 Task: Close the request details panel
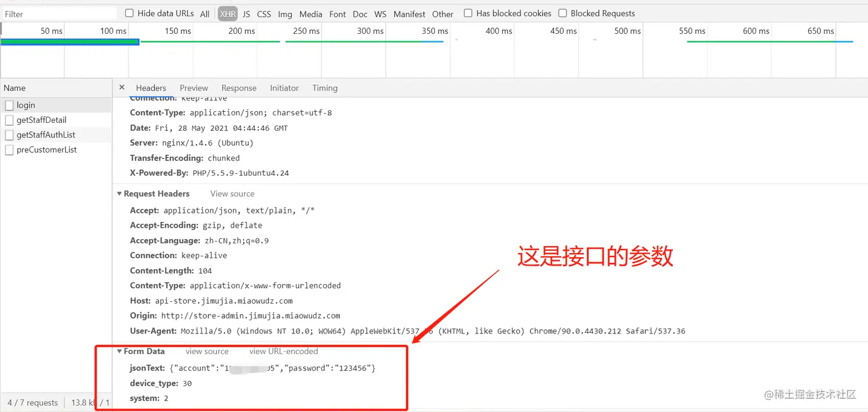coord(122,87)
